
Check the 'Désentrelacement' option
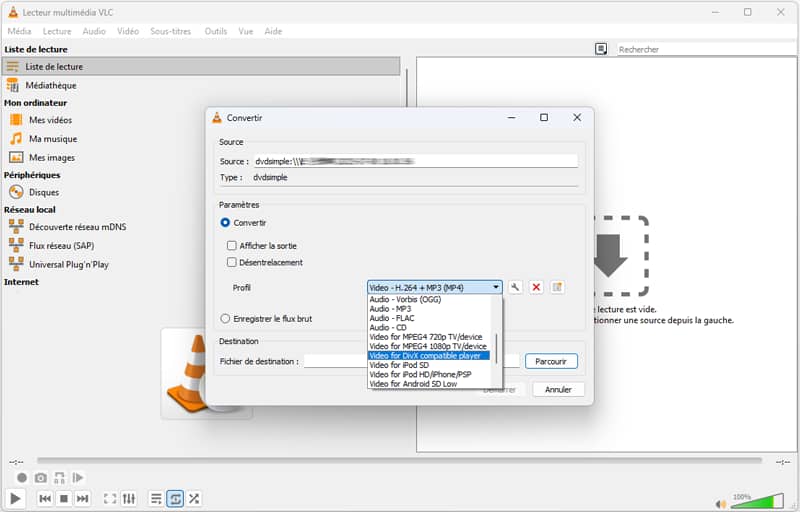[232, 263]
